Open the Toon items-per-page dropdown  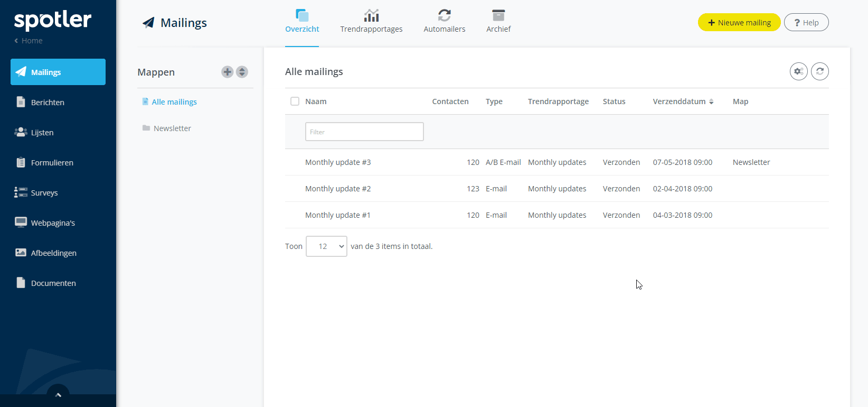coord(326,246)
